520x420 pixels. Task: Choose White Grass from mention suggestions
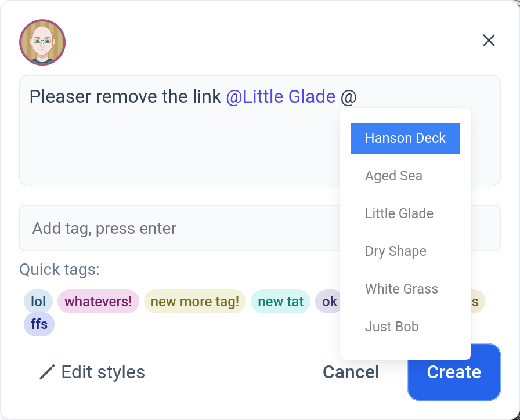click(405, 289)
